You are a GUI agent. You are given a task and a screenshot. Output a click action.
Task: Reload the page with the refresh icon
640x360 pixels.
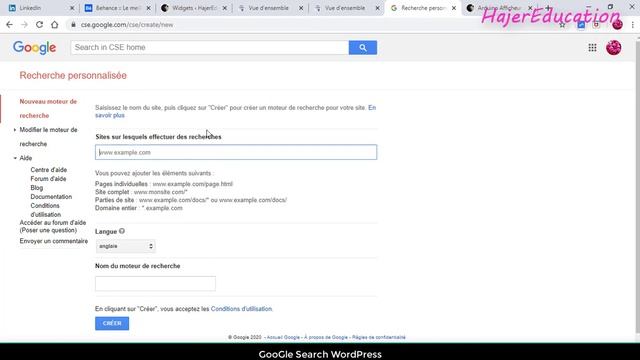(x=39, y=25)
